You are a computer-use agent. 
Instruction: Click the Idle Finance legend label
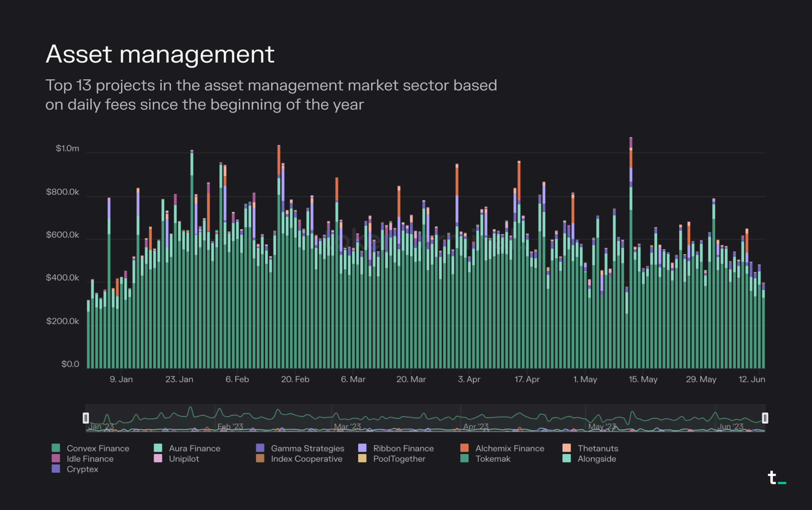[x=90, y=459]
